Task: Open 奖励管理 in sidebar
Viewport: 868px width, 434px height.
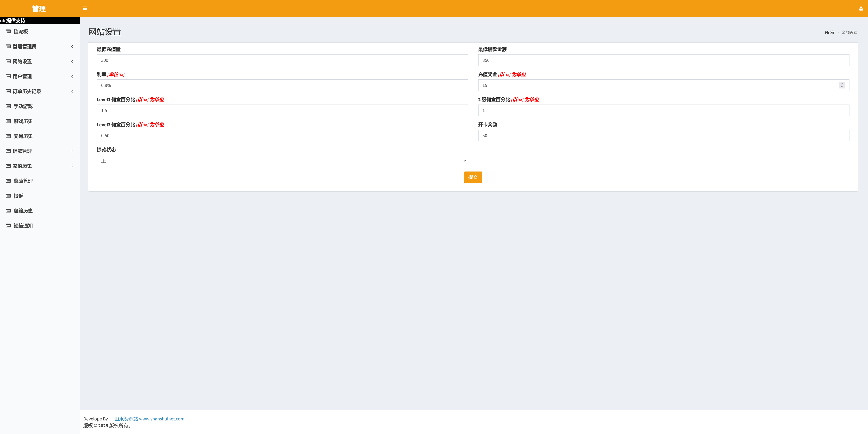Action: coord(23,181)
